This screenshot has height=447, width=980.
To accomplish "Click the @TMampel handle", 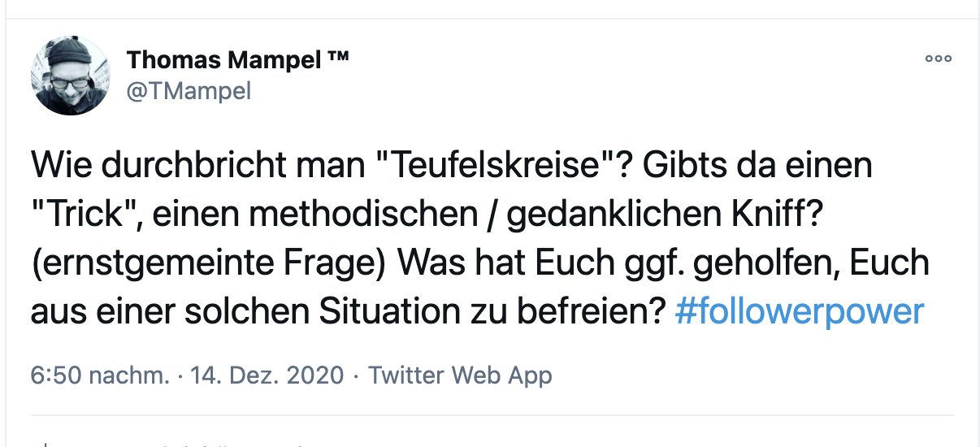I will 189,91.
